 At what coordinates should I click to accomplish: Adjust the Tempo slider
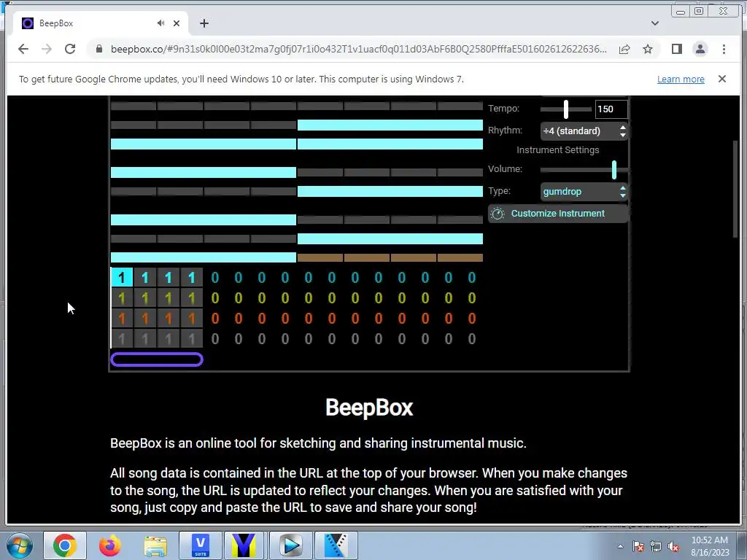[566, 109]
